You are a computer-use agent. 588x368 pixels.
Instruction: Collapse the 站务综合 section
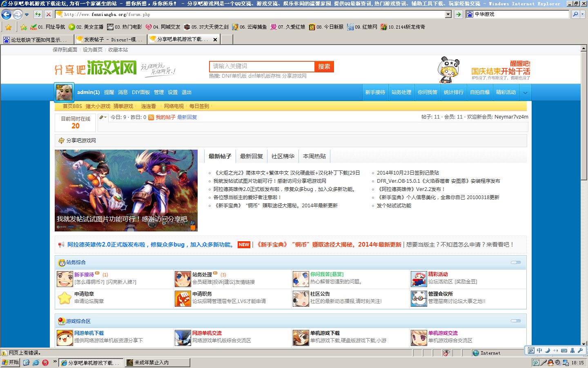(516, 263)
